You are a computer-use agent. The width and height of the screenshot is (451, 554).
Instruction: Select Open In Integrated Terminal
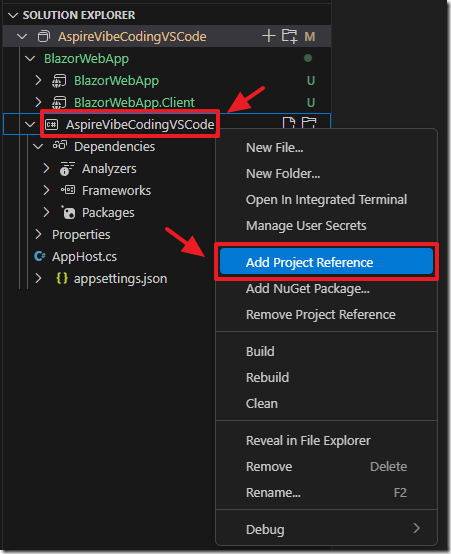326,200
